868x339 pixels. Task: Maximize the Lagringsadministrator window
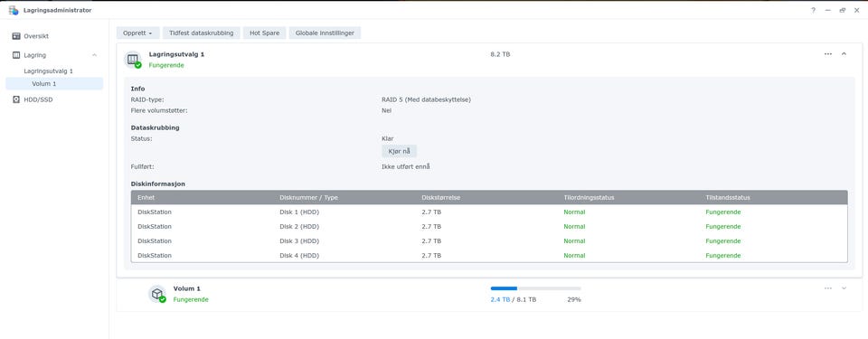click(843, 10)
